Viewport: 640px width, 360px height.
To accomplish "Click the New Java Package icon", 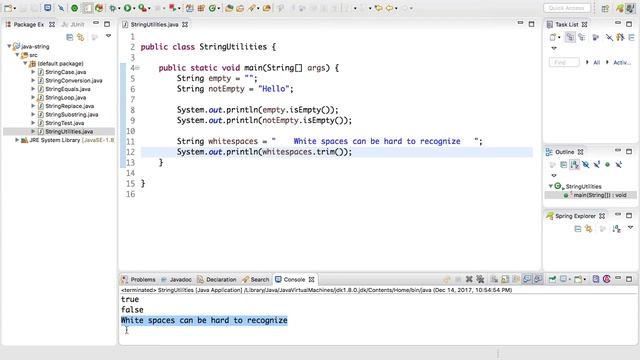I will coord(201,8).
